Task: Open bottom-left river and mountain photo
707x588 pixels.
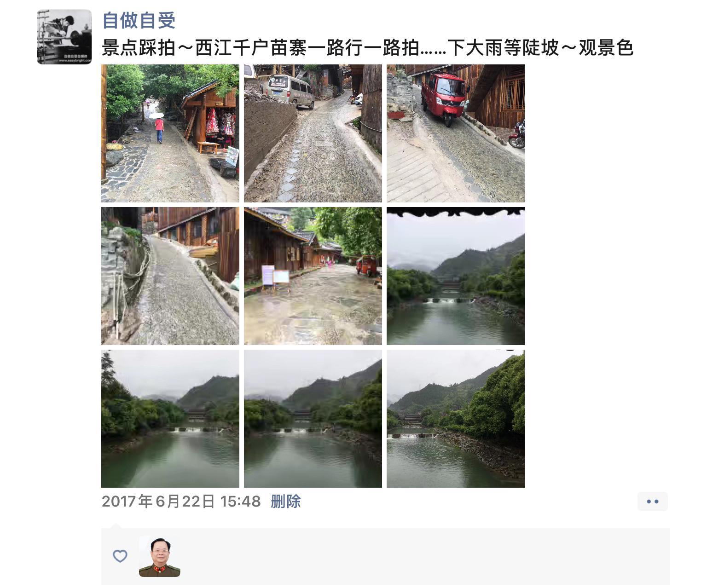Action: click(170, 419)
